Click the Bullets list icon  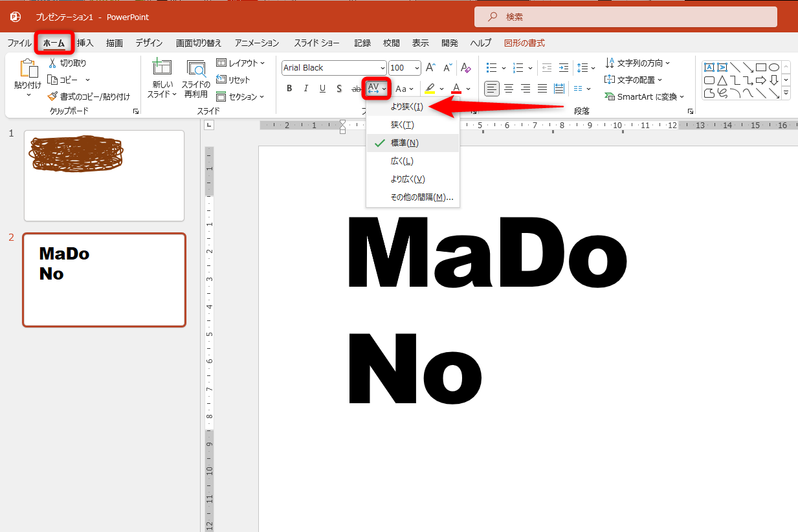[x=491, y=68]
